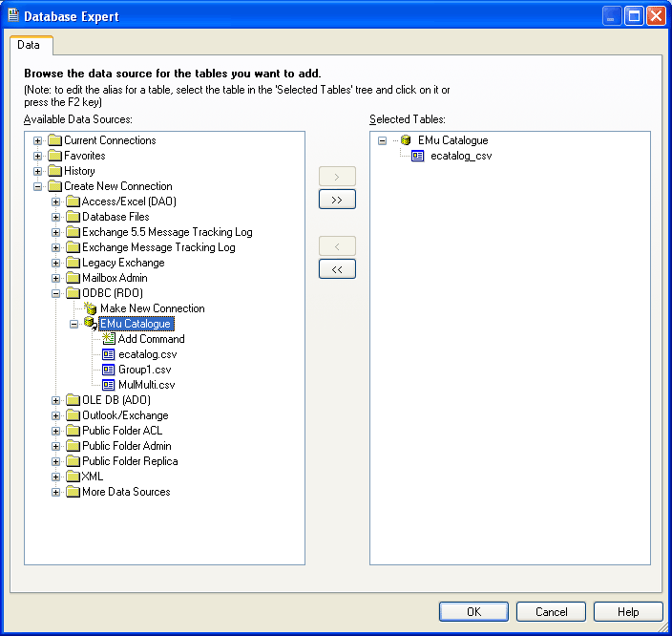
Task: Expand the Current Connections node
Action: click(38, 140)
